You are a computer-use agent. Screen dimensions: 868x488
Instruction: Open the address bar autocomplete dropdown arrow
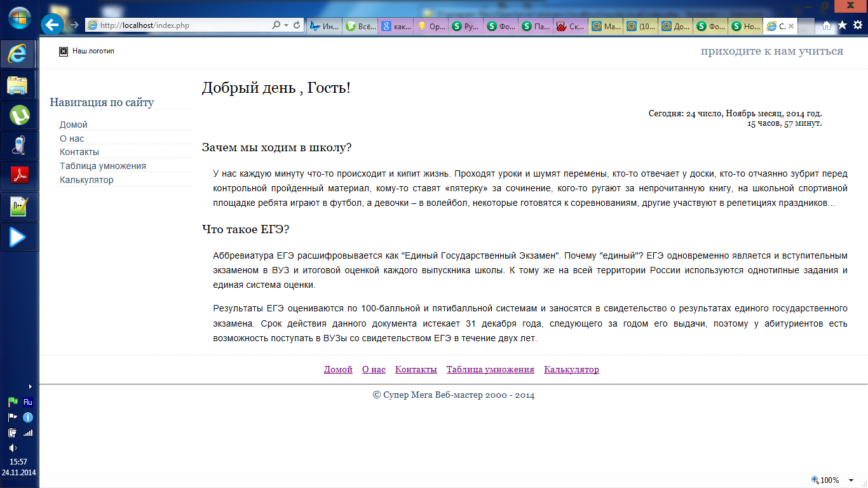(x=287, y=25)
